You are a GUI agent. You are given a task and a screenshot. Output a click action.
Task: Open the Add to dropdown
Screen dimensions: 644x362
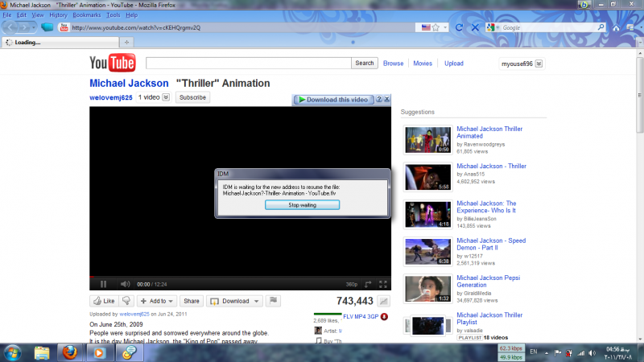click(157, 301)
